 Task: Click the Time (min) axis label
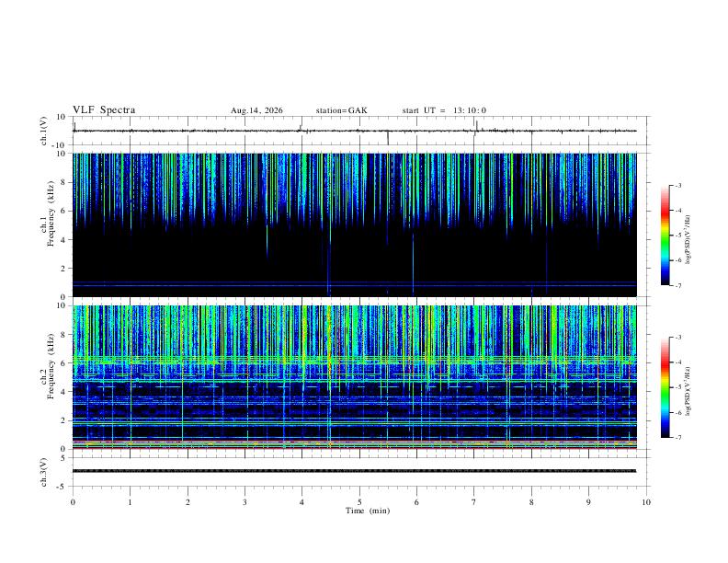pos(368,511)
